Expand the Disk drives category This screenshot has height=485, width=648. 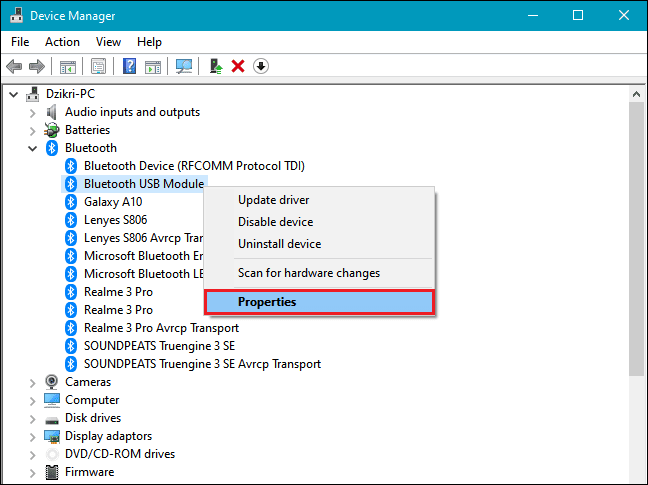pos(33,418)
